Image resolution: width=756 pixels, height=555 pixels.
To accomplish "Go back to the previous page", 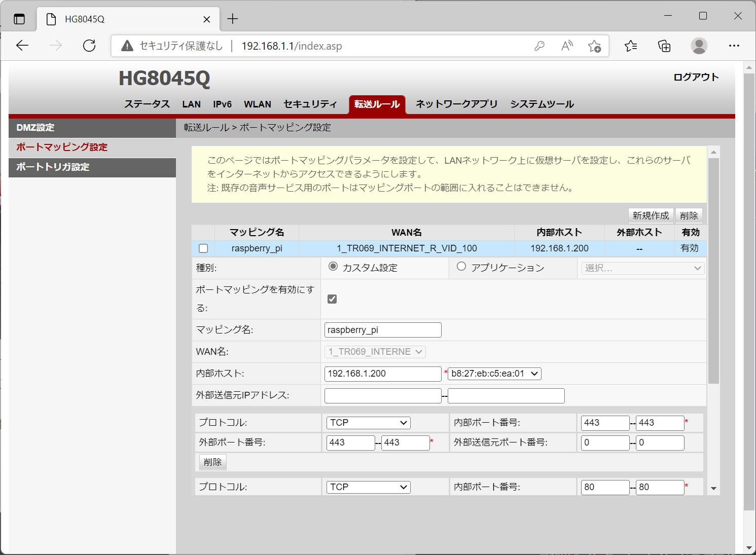I will (x=22, y=46).
